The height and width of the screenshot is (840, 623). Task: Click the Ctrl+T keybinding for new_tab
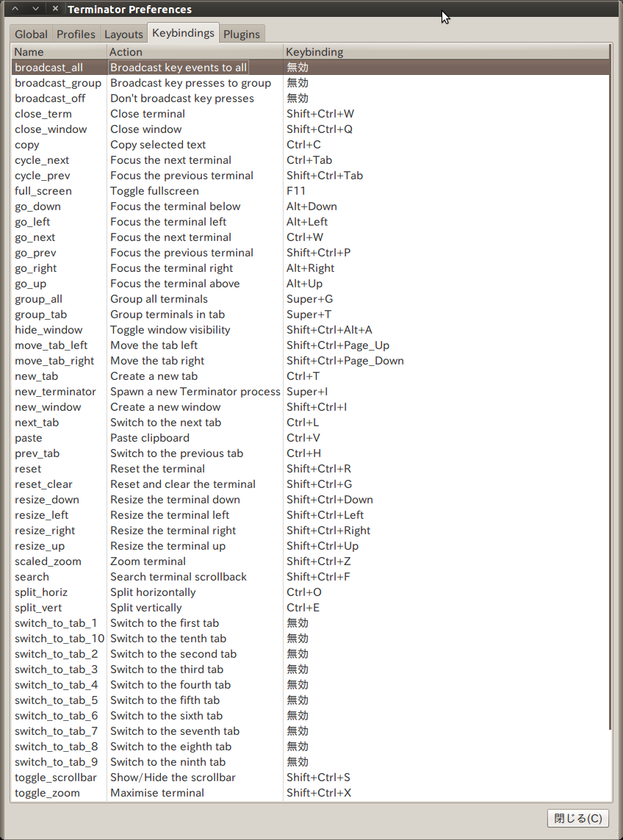coord(303,376)
